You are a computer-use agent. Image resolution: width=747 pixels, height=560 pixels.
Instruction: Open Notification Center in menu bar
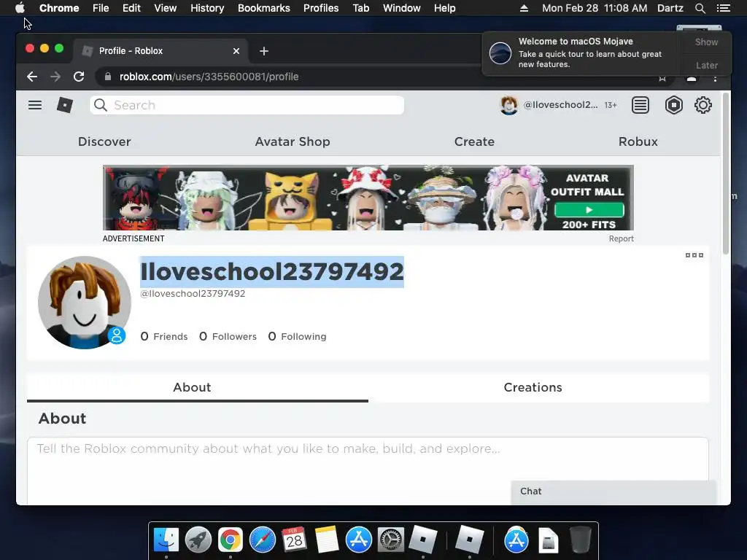[x=723, y=8]
